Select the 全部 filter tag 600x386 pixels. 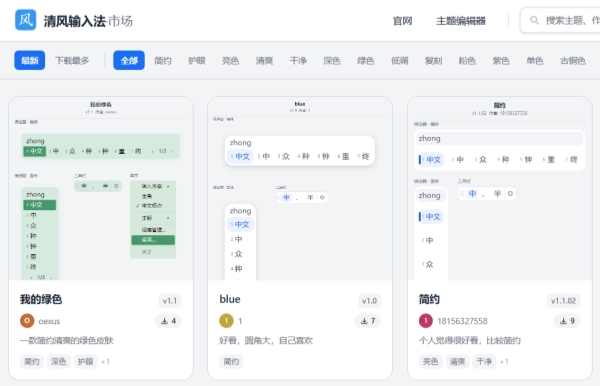tap(129, 60)
